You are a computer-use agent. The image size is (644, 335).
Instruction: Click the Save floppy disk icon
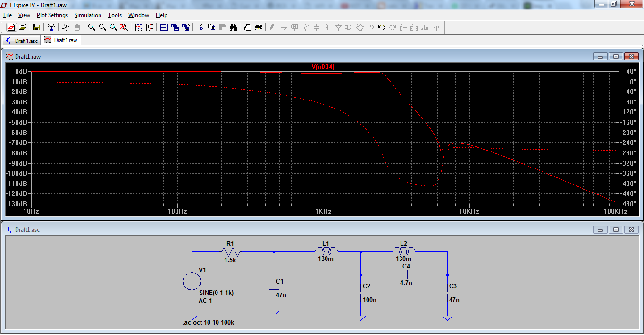pos(36,27)
